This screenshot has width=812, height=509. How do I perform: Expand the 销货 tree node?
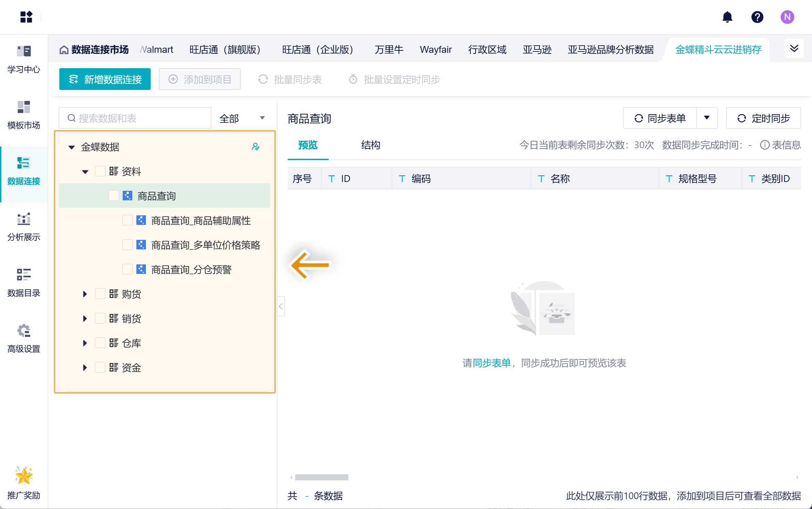[85, 319]
